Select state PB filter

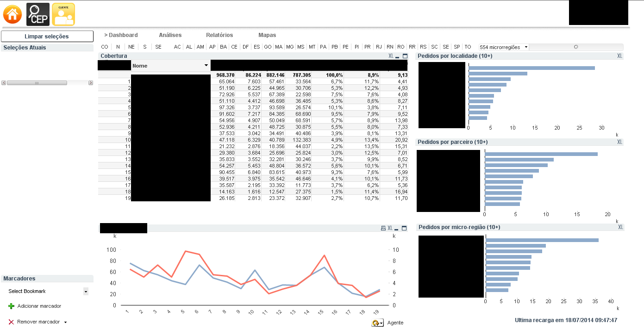click(334, 47)
